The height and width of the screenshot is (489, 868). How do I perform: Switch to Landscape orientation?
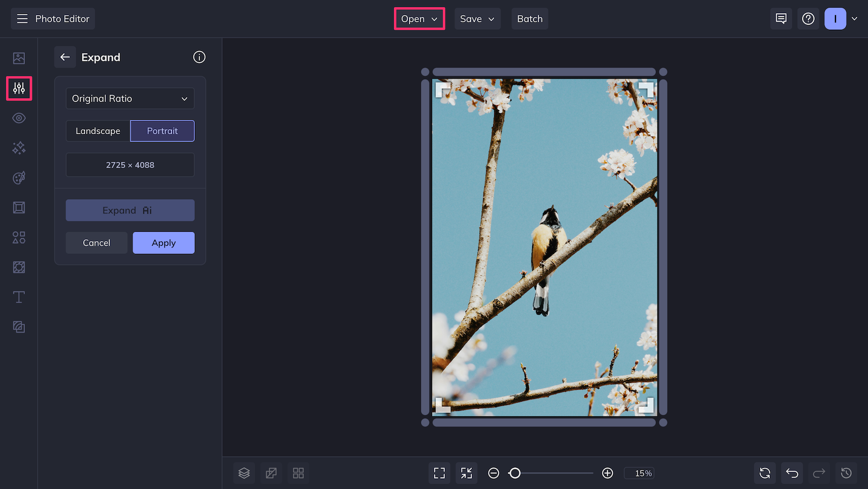click(98, 131)
